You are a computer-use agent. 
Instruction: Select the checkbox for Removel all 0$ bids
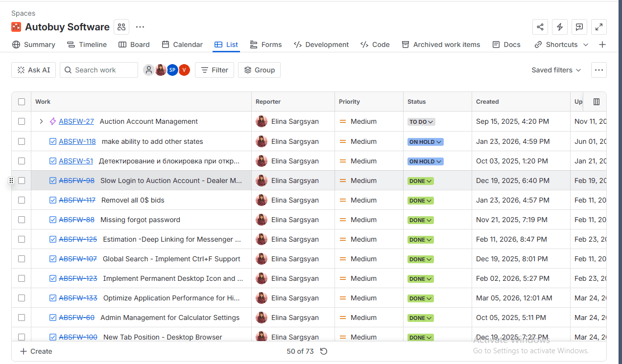coord(22,200)
